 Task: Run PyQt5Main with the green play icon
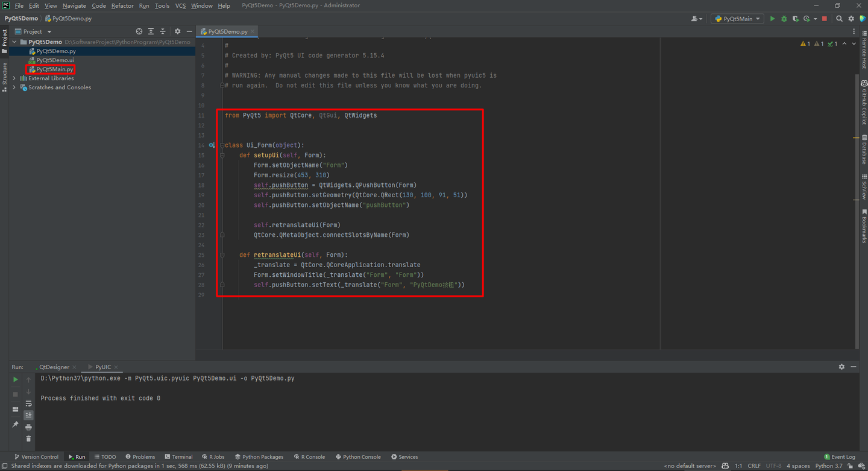pos(772,19)
